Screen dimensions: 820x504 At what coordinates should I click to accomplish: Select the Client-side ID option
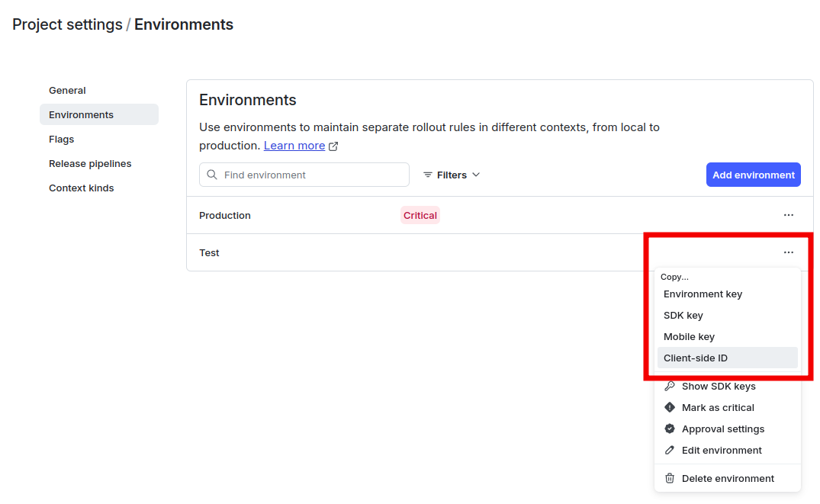pos(696,358)
